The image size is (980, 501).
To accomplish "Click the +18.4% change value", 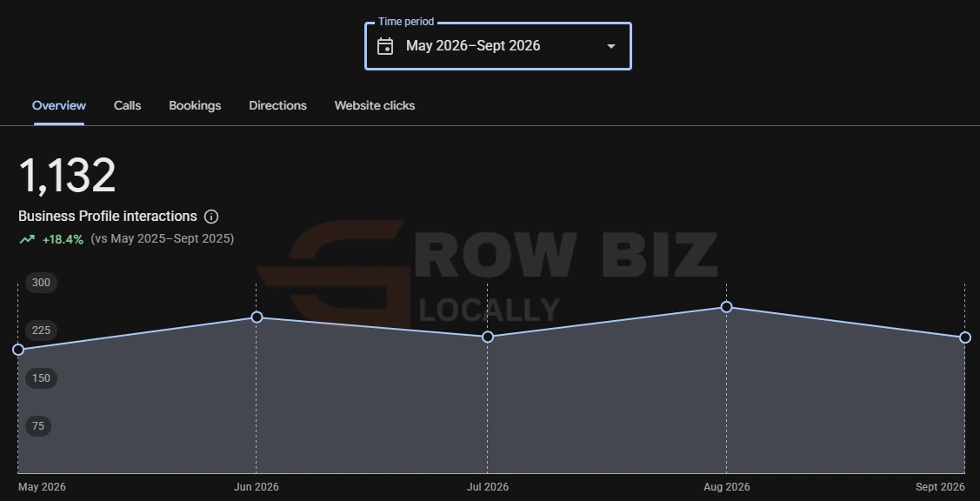I will (63, 239).
